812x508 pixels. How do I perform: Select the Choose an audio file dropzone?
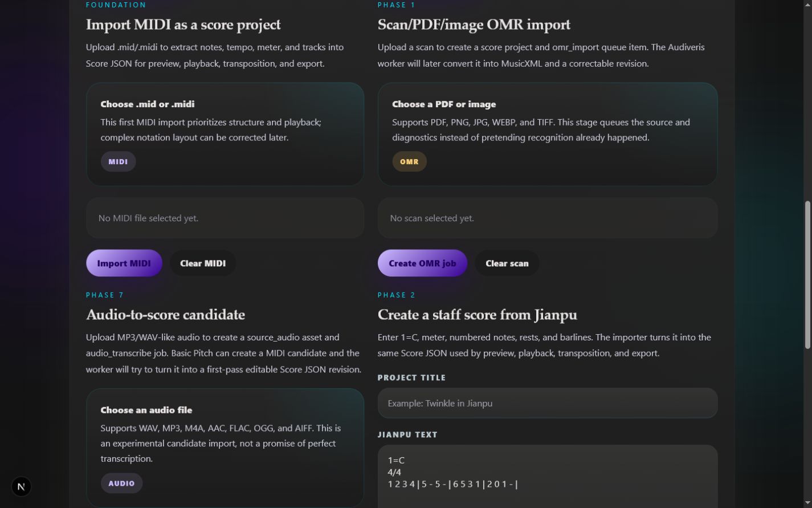(225, 448)
